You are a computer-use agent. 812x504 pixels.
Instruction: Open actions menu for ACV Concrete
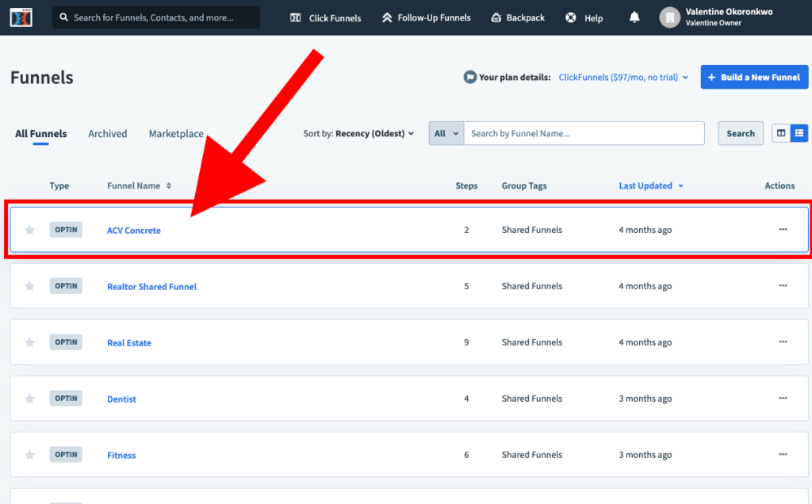coord(783,229)
